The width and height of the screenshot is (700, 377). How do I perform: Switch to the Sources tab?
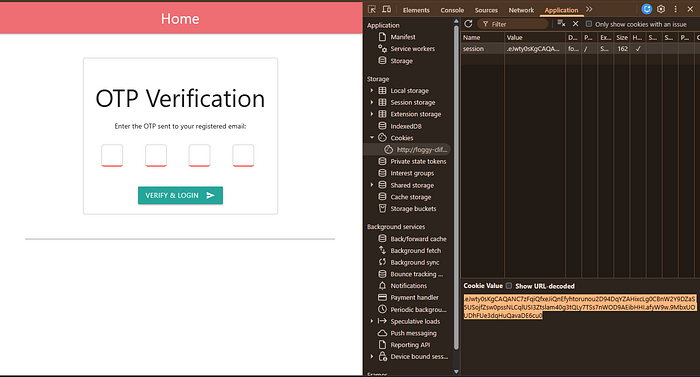point(486,10)
